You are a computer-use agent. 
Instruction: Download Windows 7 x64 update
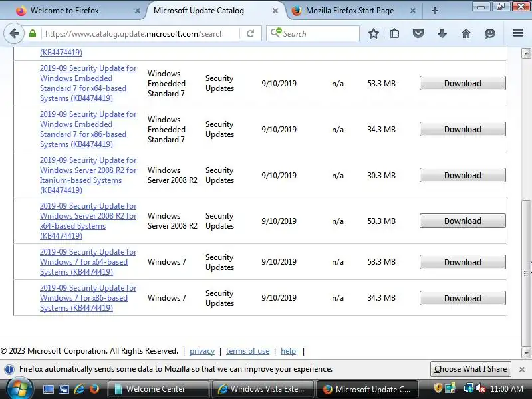click(x=462, y=262)
